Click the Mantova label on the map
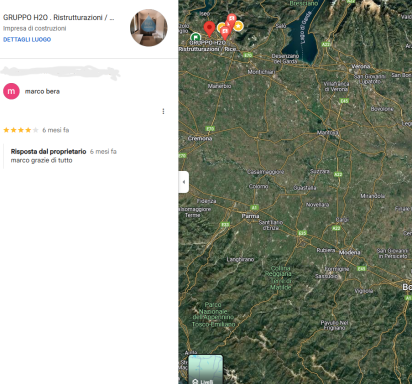The image size is (412, 384). click(x=327, y=133)
